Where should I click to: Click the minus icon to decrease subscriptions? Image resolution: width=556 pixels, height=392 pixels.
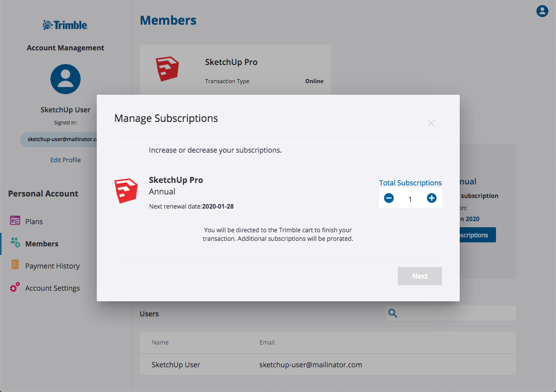point(389,198)
